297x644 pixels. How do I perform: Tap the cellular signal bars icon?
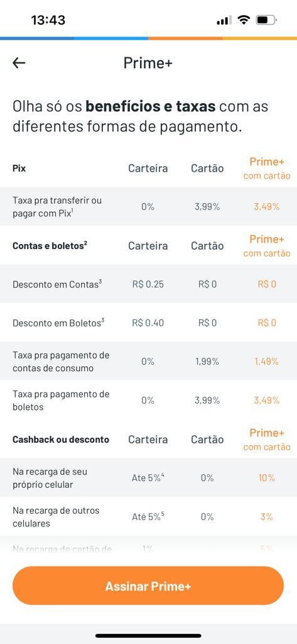224,19
